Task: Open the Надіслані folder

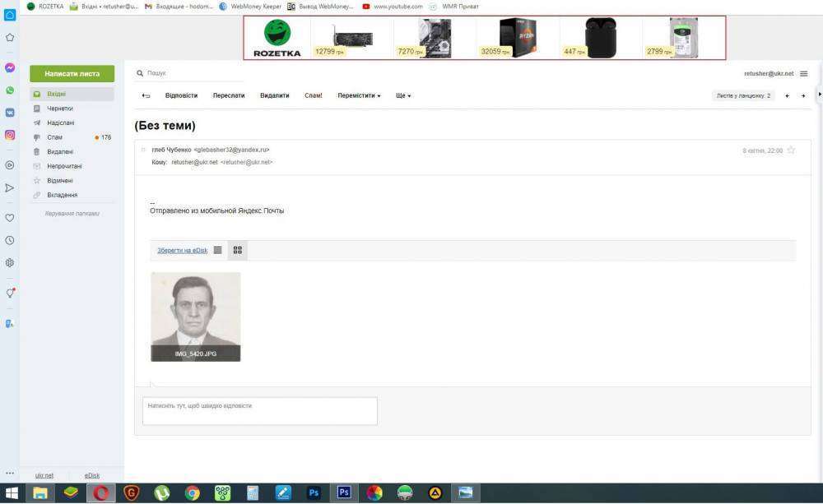Action: click(60, 123)
